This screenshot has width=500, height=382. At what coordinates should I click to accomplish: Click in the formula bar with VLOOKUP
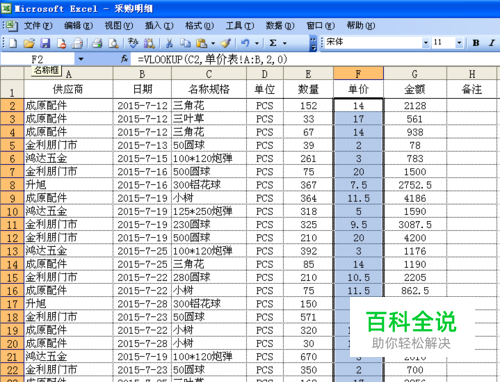(315, 59)
